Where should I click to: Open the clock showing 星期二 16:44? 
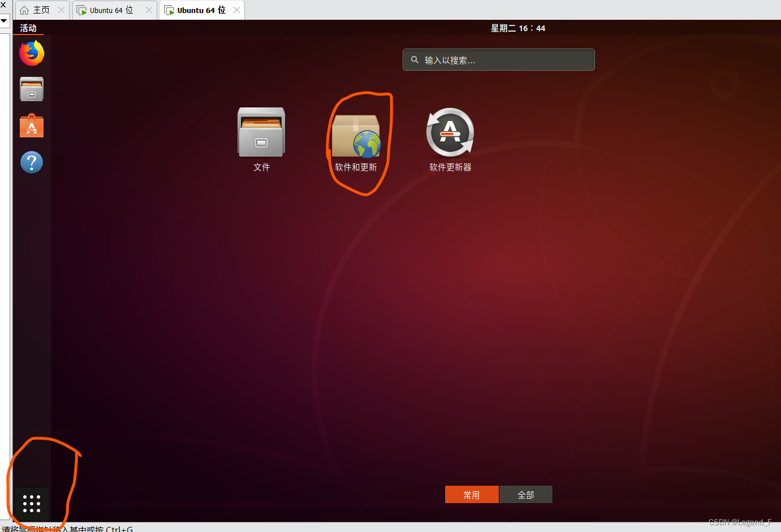coord(518,28)
